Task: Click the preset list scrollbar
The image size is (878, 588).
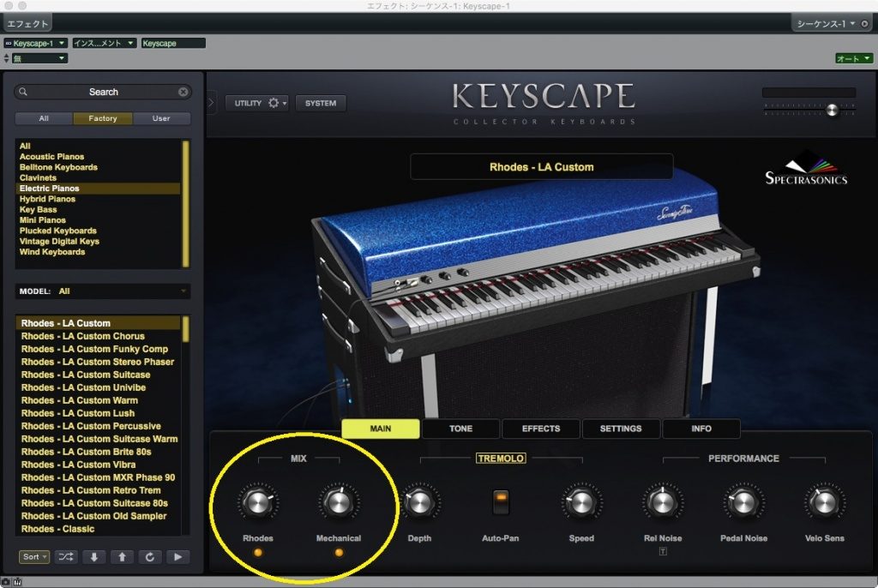Action: 186,329
